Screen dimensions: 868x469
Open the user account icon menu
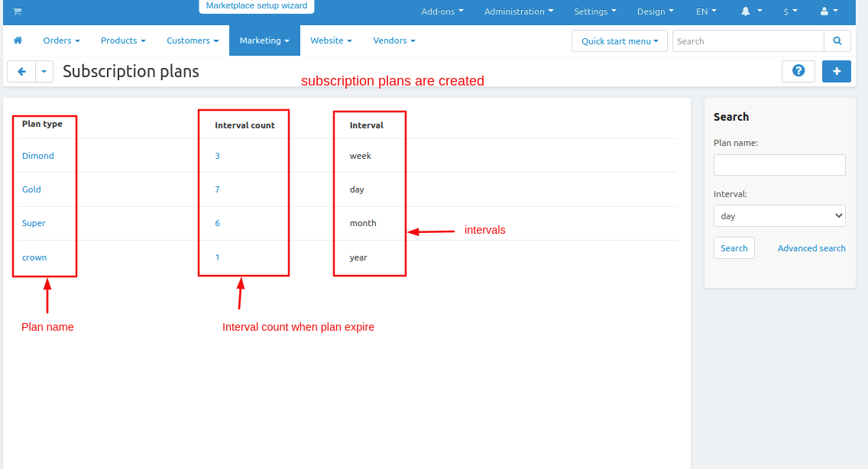829,11
